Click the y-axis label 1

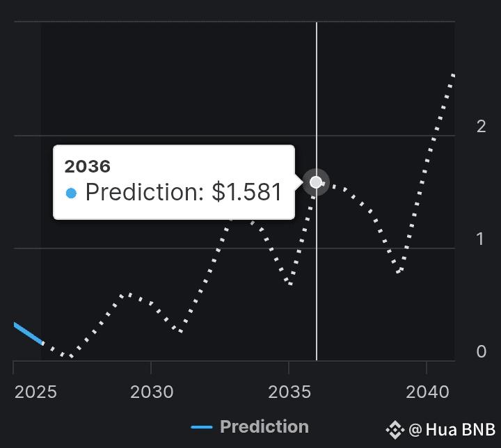tap(480, 239)
